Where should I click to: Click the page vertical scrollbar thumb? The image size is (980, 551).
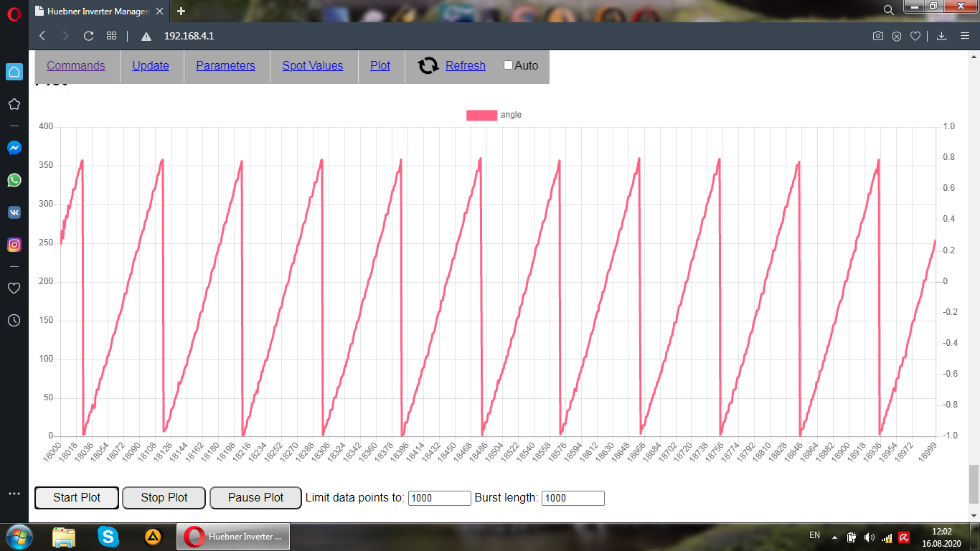tap(974, 484)
